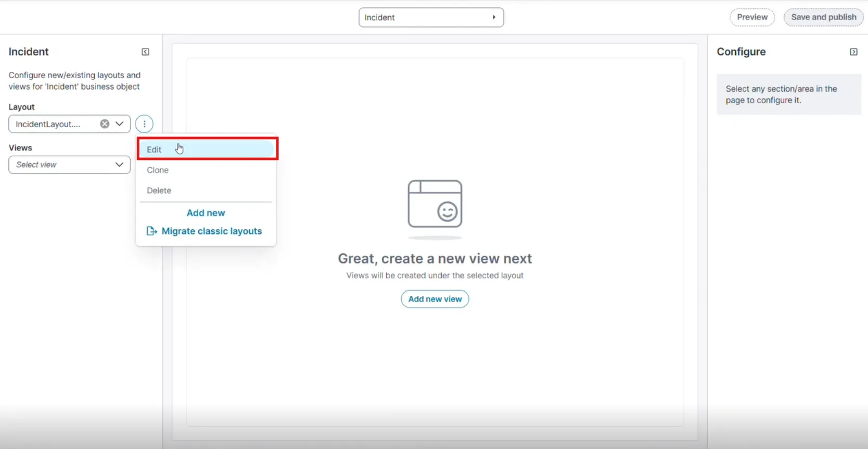The image size is (868, 449).
Task: Click Save and publish button
Action: (823, 17)
